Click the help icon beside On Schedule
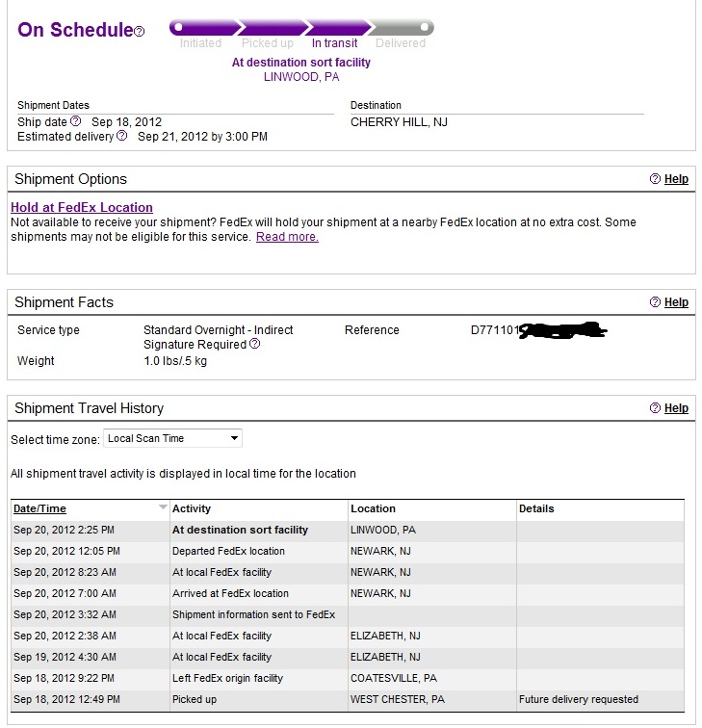 [x=140, y=32]
